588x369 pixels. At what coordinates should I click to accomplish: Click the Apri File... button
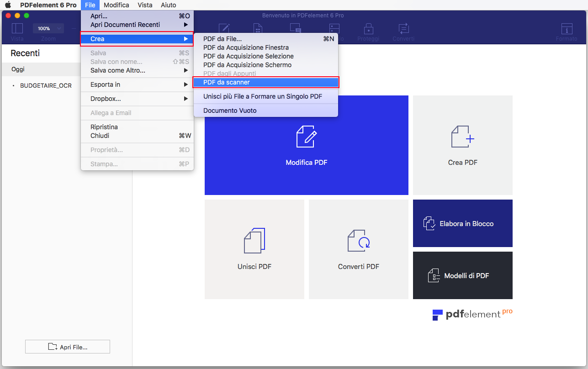(x=68, y=347)
